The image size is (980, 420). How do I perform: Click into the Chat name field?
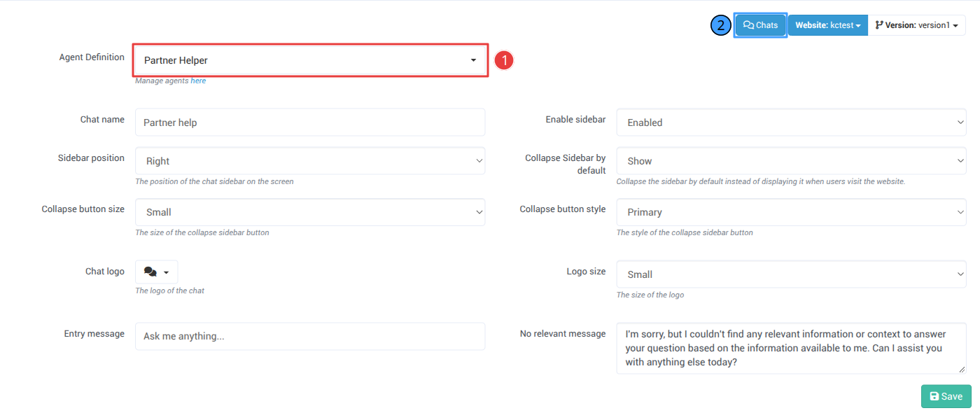point(310,122)
